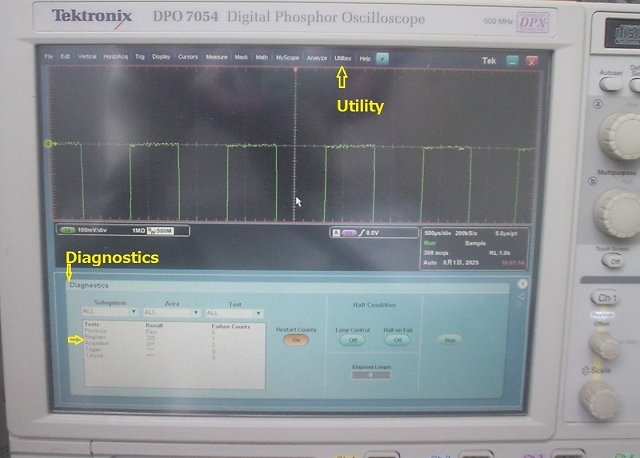The image size is (640, 458).
Task: Click the Failure Counts column header
Action: (231, 326)
